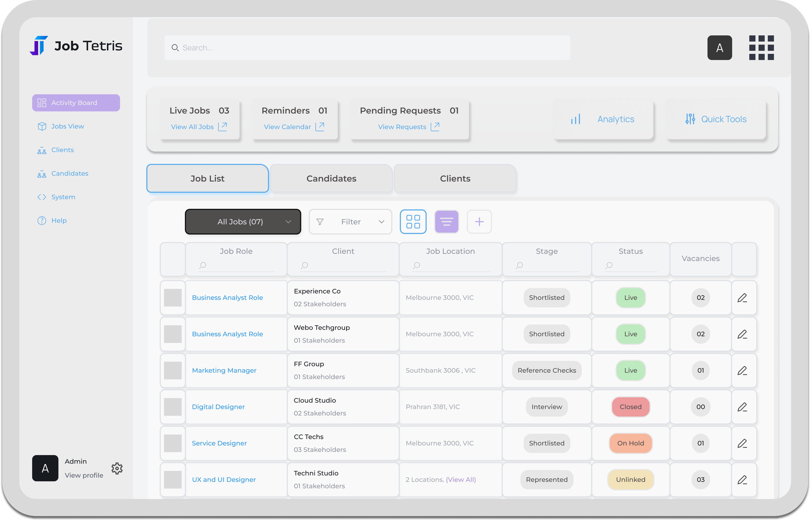The width and height of the screenshot is (812, 521).
Task: Expand the Filter dropdown
Action: tap(350, 222)
